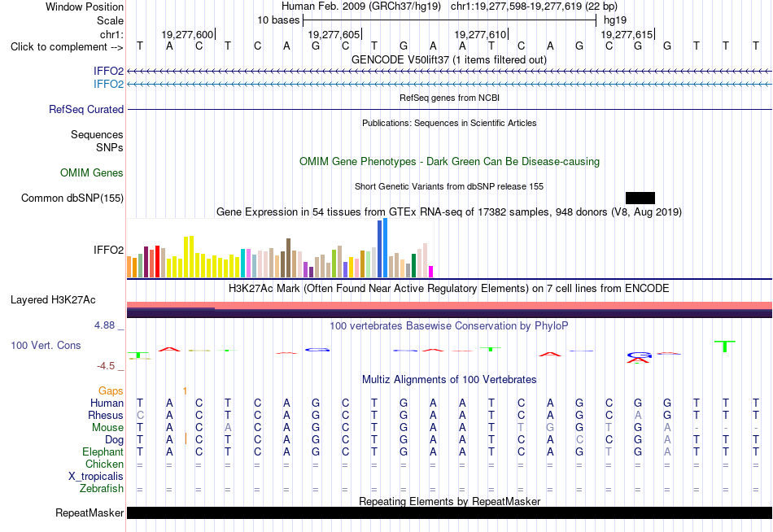
Task: Click the Scale label
Action: 111,20
